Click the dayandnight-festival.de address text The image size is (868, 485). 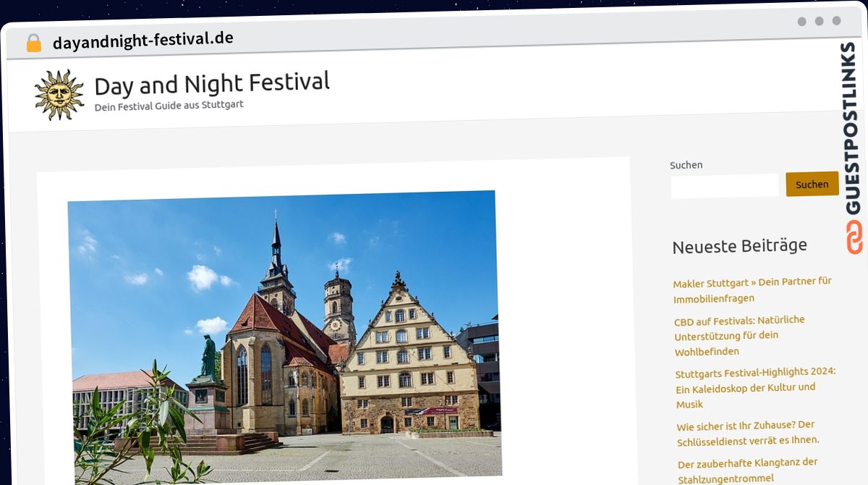tap(143, 40)
